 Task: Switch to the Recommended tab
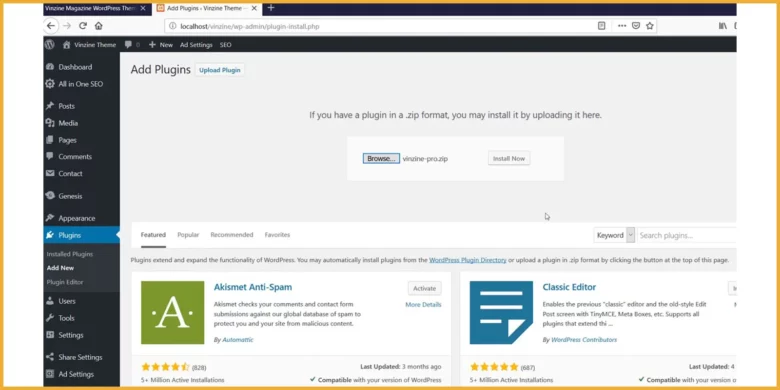tap(232, 235)
